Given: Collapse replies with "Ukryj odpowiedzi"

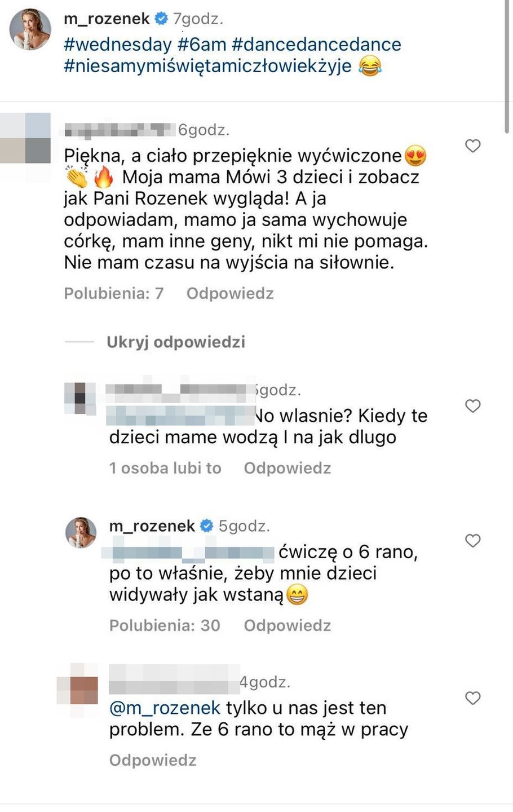Looking at the screenshot, I should click(x=176, y=342).
